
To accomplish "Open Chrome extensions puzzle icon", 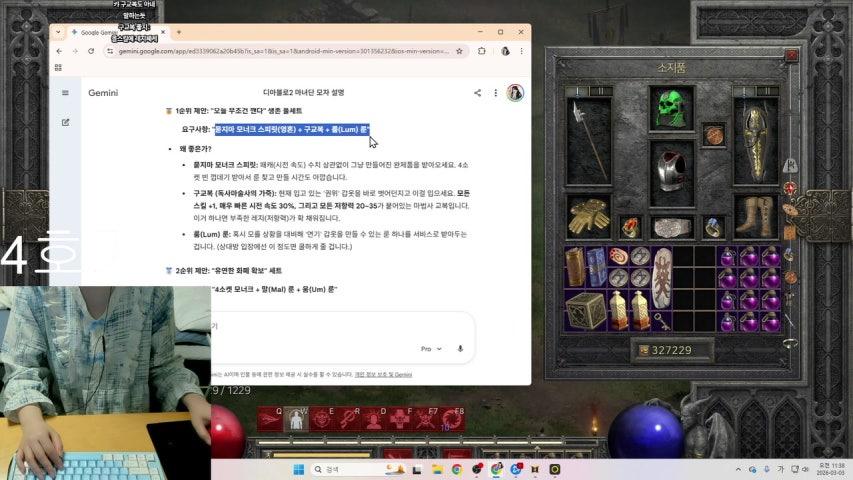I will [x=481, y=51].
